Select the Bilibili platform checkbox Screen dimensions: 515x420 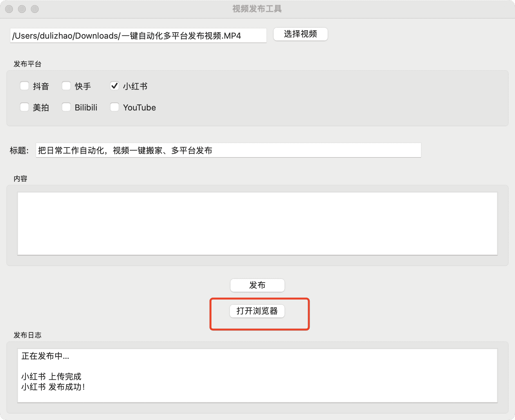(x=66, y=107)
